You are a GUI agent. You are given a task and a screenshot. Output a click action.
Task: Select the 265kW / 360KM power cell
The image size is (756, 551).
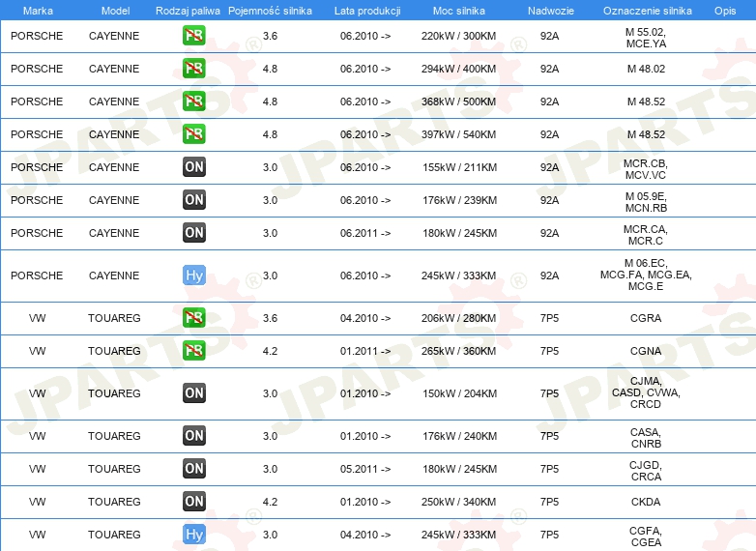point(458,351)
